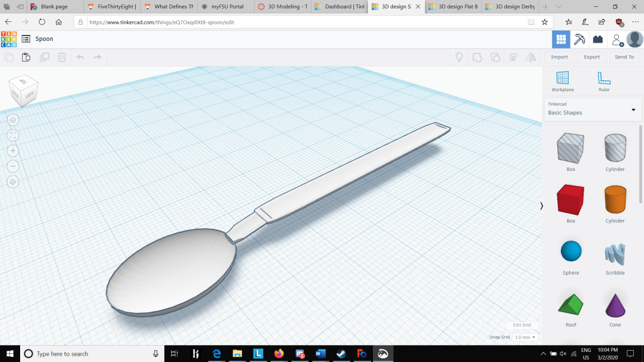Pick the Ruler tool
Image resolution: width=644 pixels, height=362 pixels.
(x=604, y=81)
